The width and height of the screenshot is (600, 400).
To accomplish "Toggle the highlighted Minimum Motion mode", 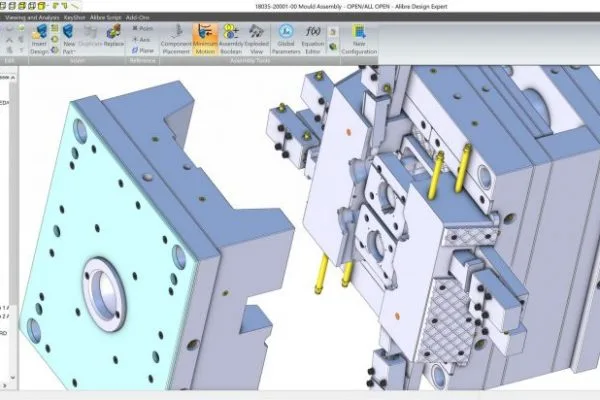I will [205, 40].
